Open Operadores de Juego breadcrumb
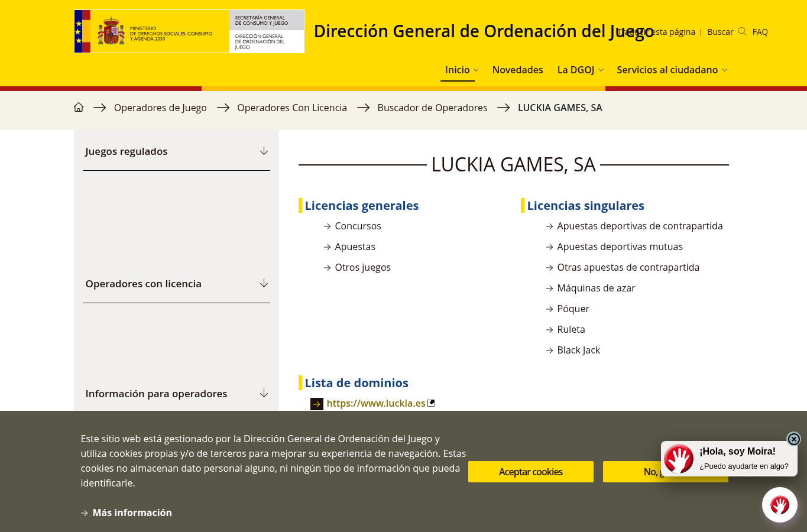Viewport: 807px width, 532px height. coord(160,108)
